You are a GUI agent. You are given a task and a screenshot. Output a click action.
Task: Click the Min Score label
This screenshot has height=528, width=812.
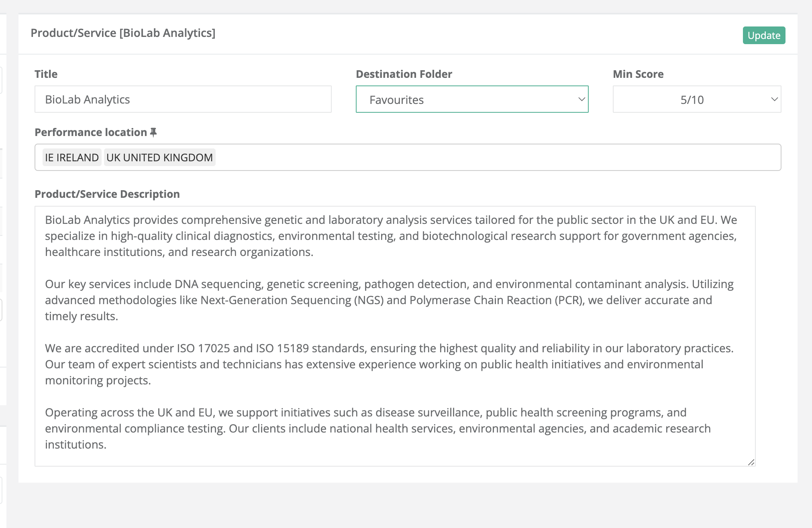point(638,74)
